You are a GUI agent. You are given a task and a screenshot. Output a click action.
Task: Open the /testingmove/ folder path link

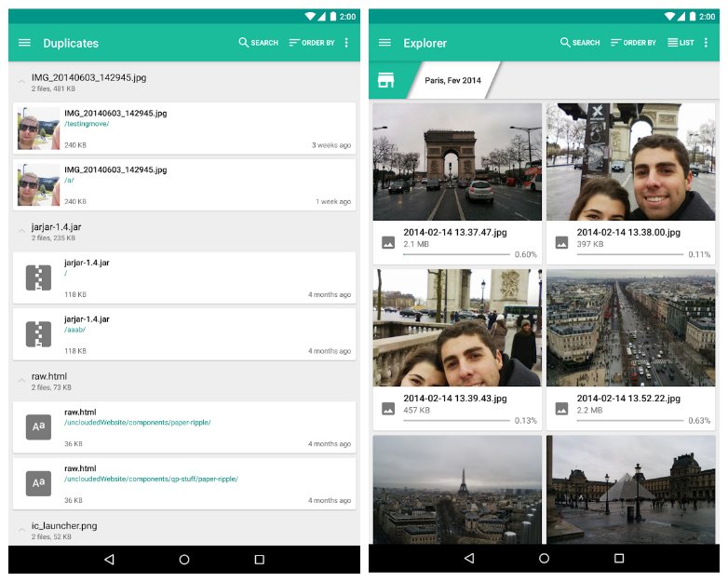(87, 124)
